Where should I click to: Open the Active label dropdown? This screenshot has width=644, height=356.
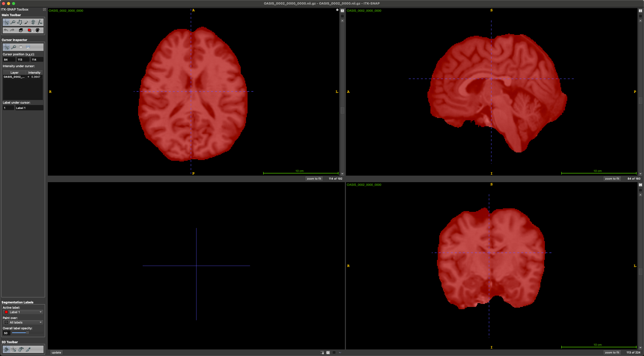click(x=23, y=312)
